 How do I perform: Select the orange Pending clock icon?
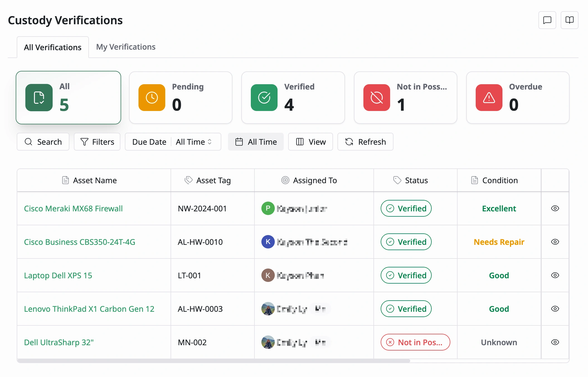(152, 98)
